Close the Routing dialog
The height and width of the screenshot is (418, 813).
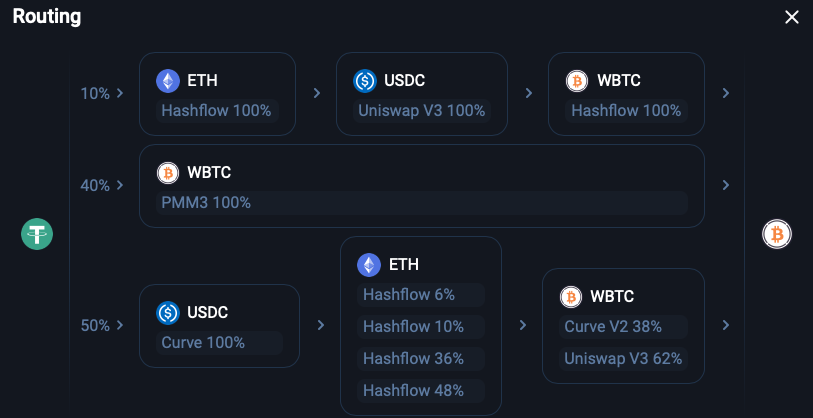tap(792, 17)
